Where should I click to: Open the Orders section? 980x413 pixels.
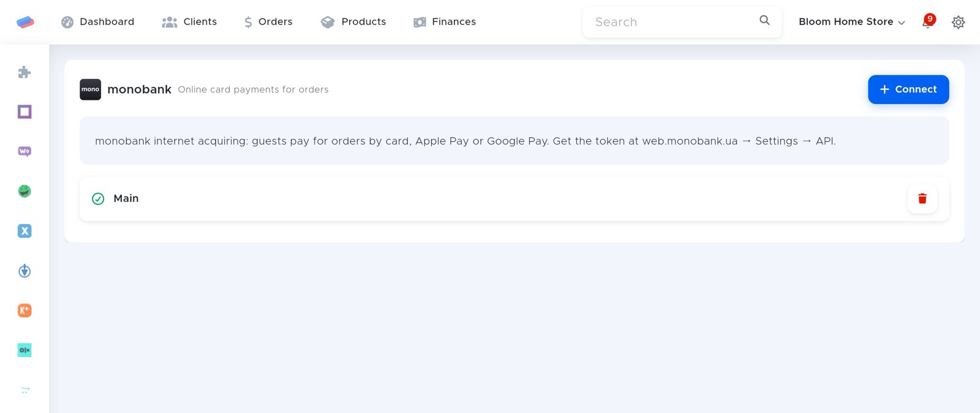[268, 22]
